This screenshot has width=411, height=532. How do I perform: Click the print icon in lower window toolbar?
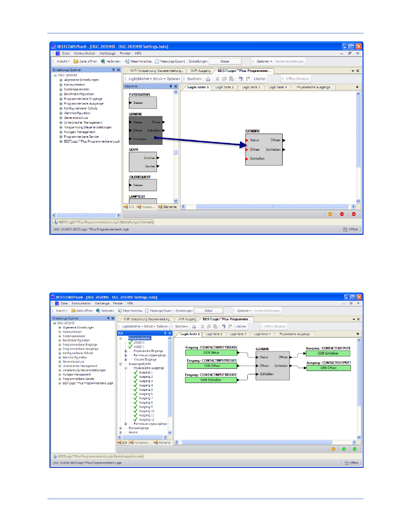pos(194,327)
